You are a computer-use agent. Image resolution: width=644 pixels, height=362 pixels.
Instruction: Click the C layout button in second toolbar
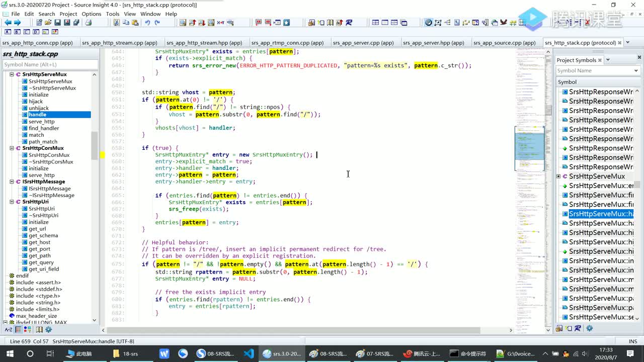coord(26,32)
